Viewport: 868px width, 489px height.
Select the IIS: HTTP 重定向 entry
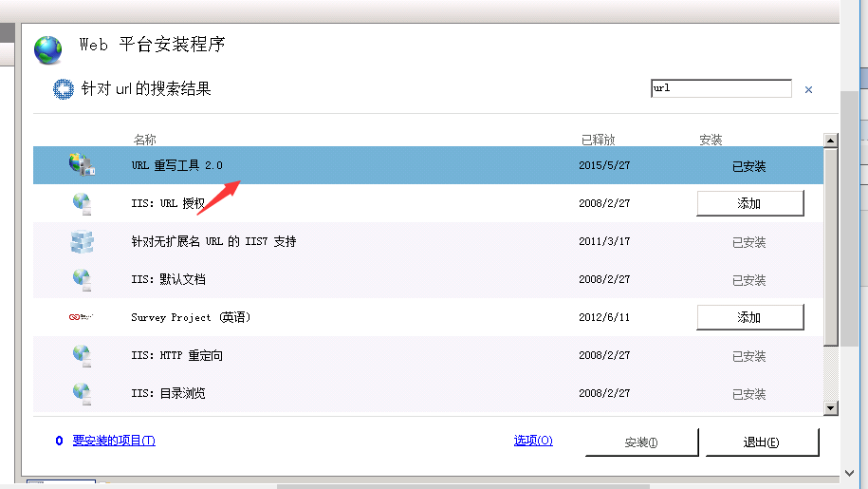click(428, 355)
